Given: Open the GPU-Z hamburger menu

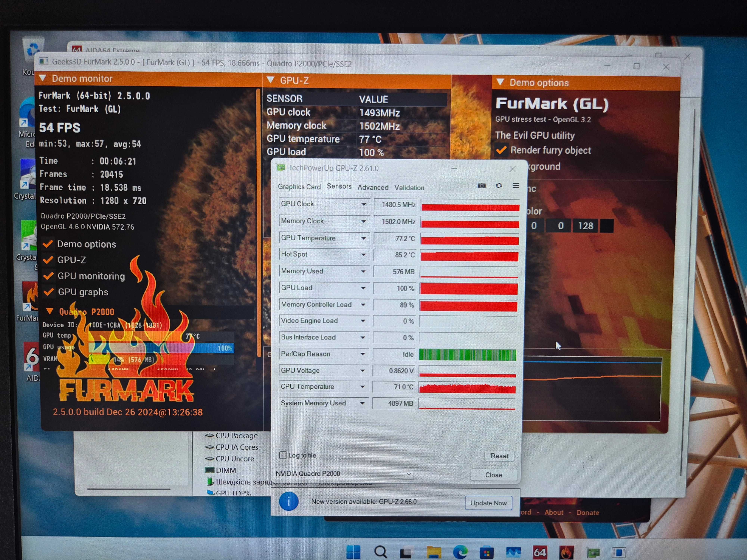Looking at the screenshot, I should click(x=516, y=186).
